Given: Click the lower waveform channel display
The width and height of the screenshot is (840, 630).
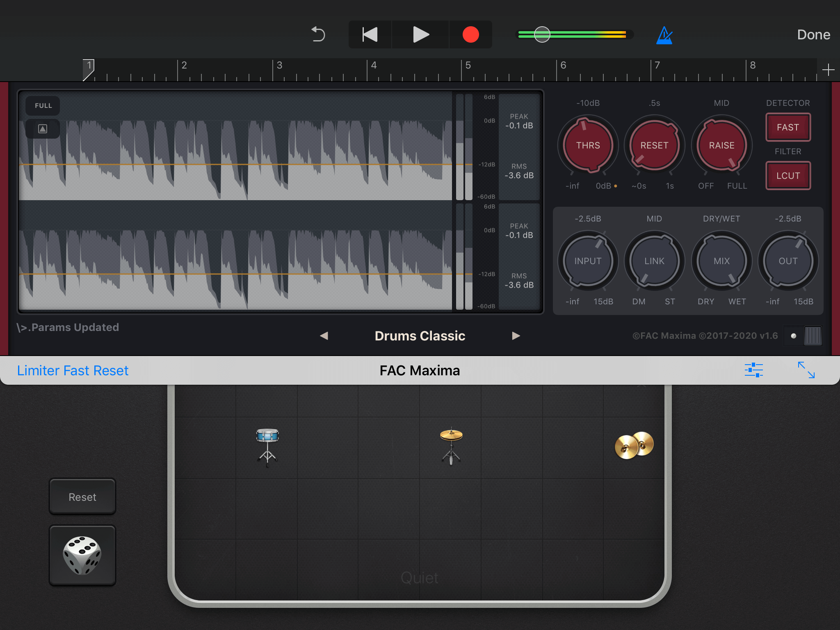Looking at the screenshot, I should [235, 256].
